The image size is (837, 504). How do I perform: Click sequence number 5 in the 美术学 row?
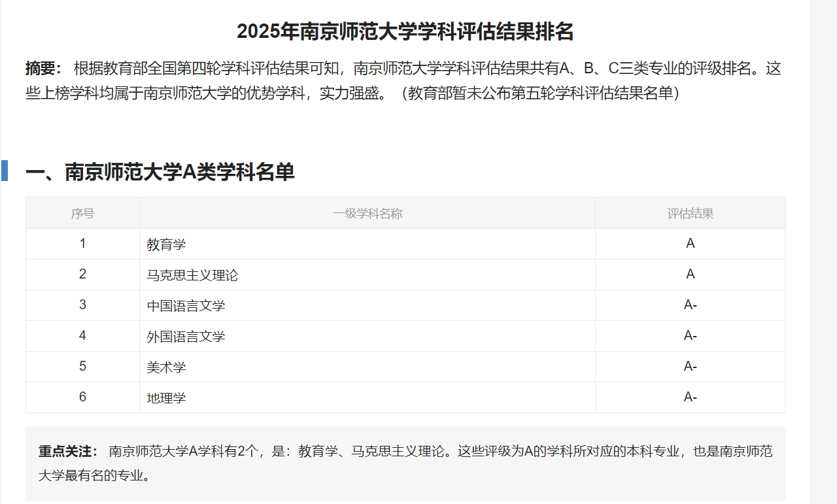point(82,367)
